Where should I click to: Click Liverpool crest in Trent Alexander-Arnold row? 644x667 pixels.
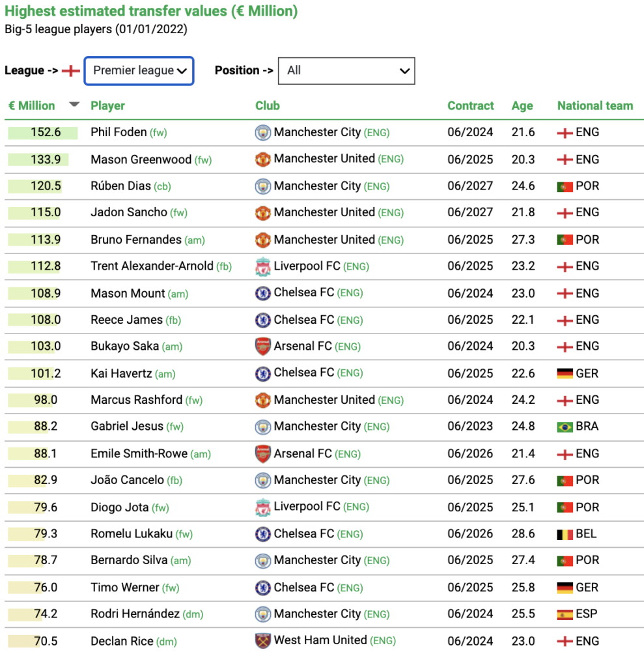pyautogui.click(x=263, y=266)
